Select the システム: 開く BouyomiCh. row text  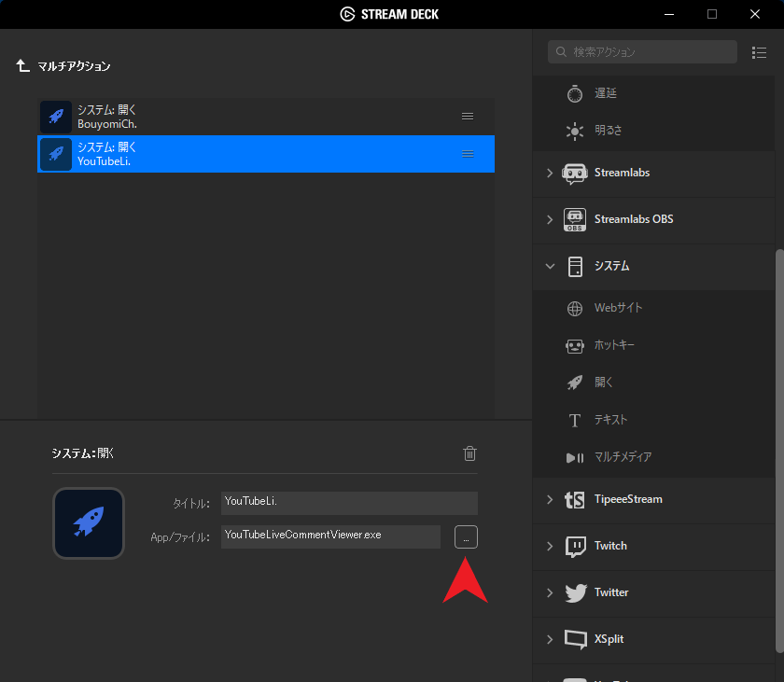(107, 117)
